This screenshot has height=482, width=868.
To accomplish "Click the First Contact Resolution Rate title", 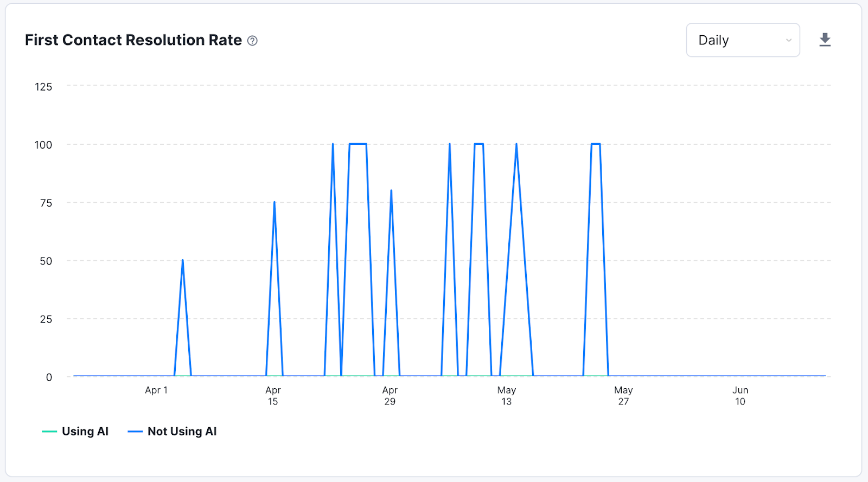I will (x=133, y=40).
